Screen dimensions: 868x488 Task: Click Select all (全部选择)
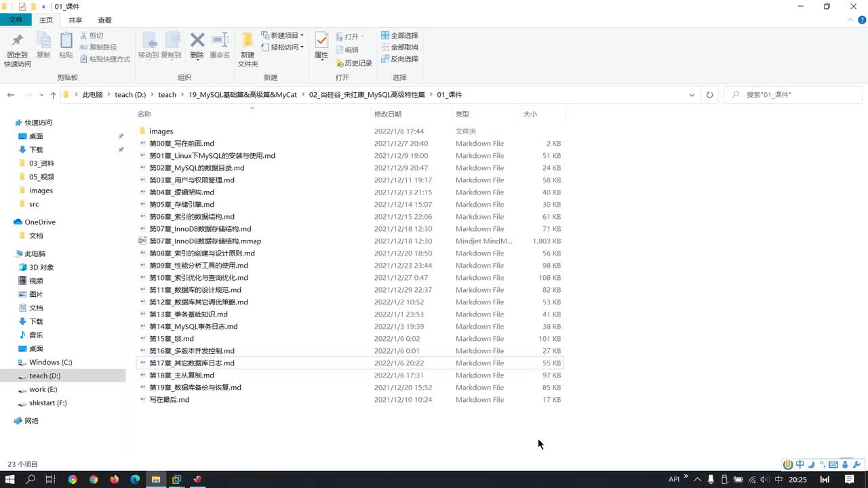pos(399,35)
